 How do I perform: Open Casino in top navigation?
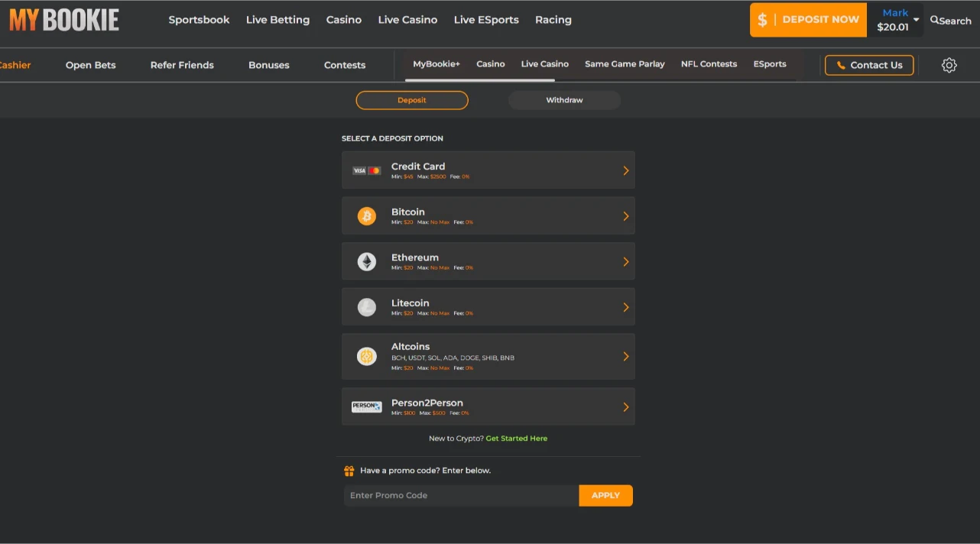point(344,20)
